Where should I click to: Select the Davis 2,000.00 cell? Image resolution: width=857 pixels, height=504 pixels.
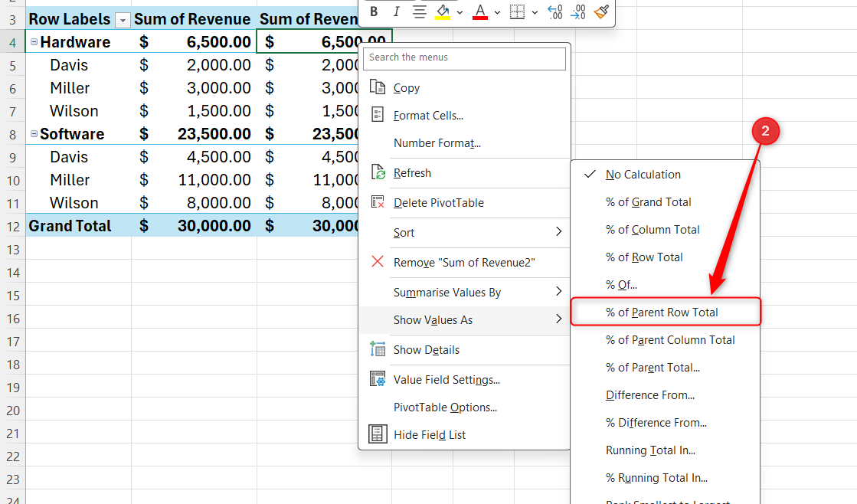point(194,64)
